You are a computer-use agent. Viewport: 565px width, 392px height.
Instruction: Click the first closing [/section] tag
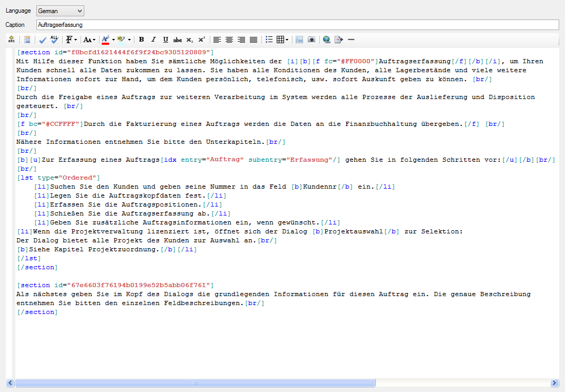click(x=37, y=267)
